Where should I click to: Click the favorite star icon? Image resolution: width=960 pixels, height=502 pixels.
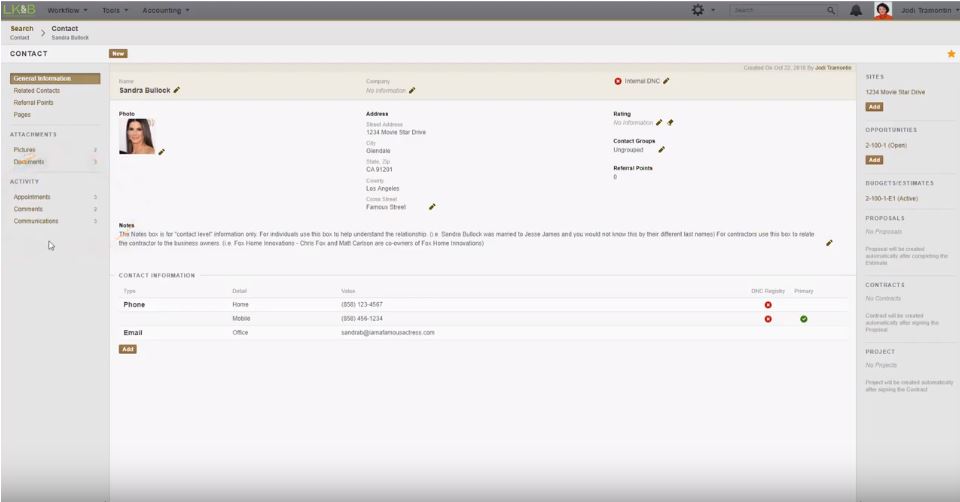[951, 53]
